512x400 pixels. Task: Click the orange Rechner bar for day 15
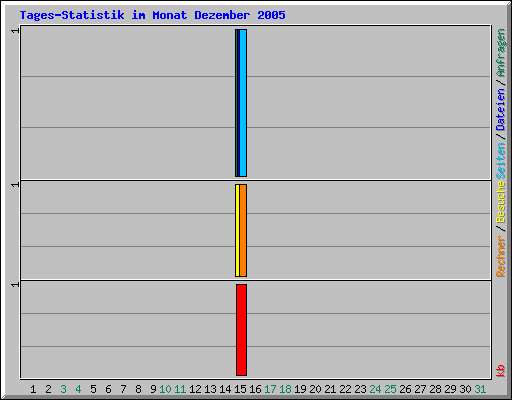[x=243, y=230]
